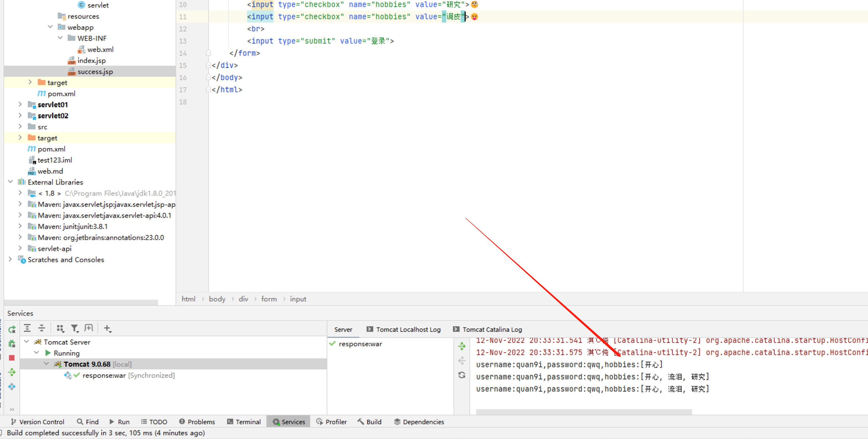Screen dimensions: 868x439
Task: Open the Problems tool window
Action: tap(197, 422)
